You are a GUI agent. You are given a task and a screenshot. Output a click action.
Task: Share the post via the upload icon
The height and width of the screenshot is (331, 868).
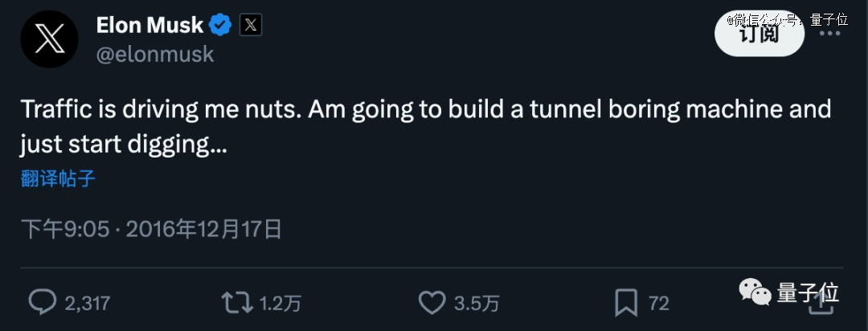[x=823, y=304]
